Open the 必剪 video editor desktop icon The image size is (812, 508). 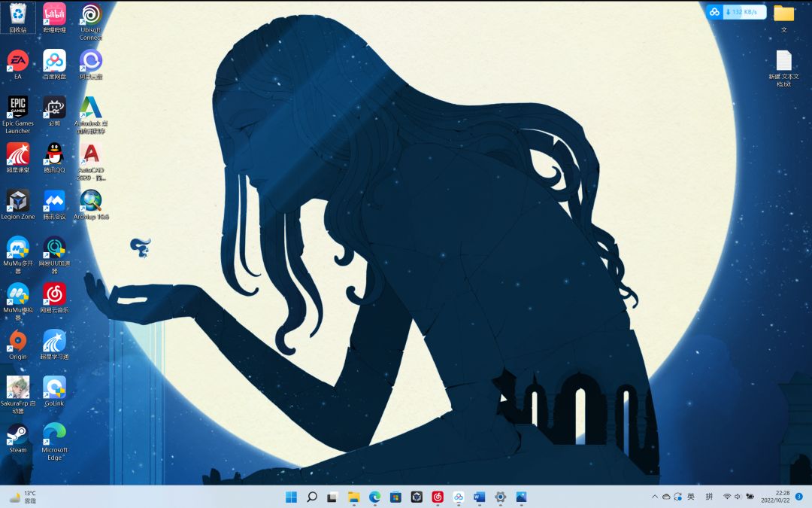(x=54, y=111)
